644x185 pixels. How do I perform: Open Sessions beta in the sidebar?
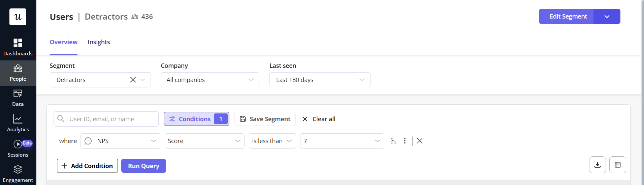pos(18,149)
